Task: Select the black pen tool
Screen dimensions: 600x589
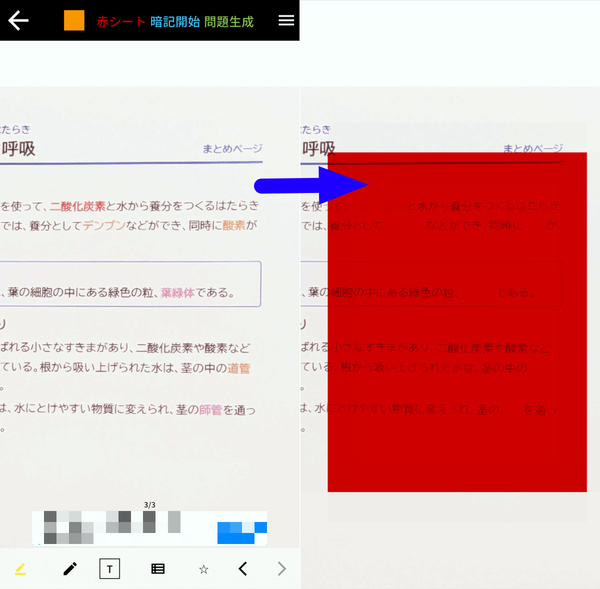Action: pyautogui.click(x=70, y=569)
